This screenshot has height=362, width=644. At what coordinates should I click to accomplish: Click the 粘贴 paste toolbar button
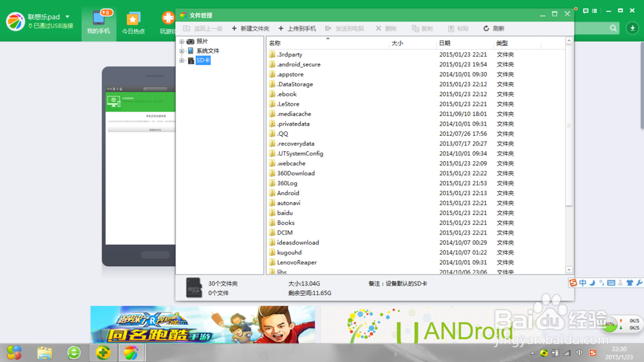pos(458,28)
